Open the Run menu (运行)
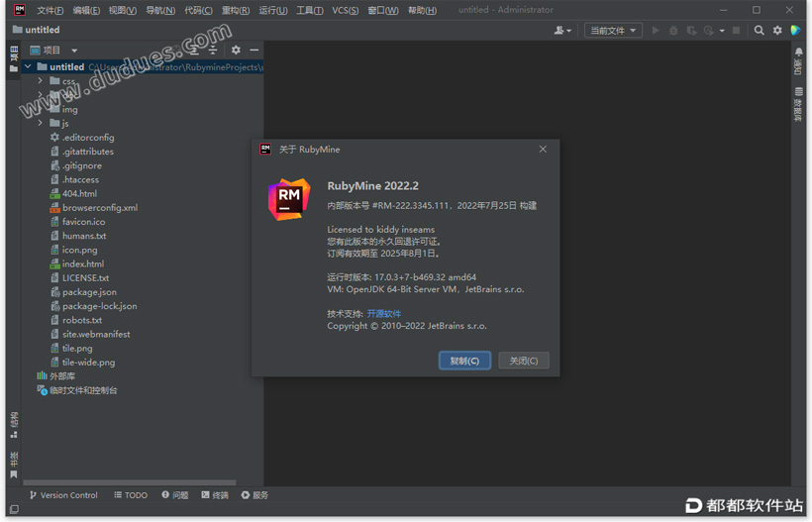The height and width of the screenshot is (522, 812). 273,10
